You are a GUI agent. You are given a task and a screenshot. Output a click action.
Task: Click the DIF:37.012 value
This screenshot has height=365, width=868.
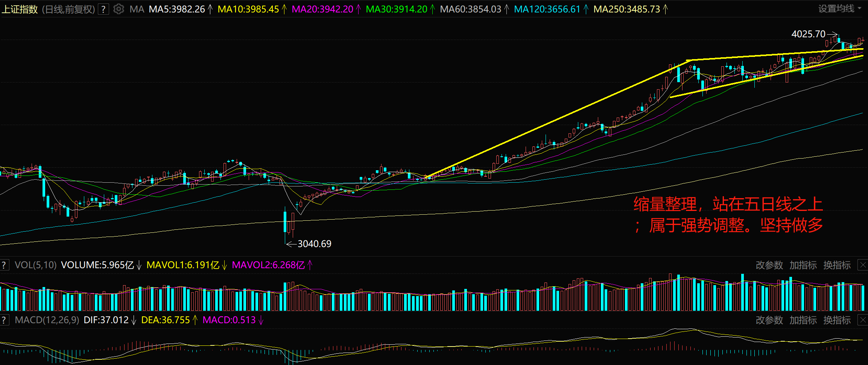[x=106, y=320]
